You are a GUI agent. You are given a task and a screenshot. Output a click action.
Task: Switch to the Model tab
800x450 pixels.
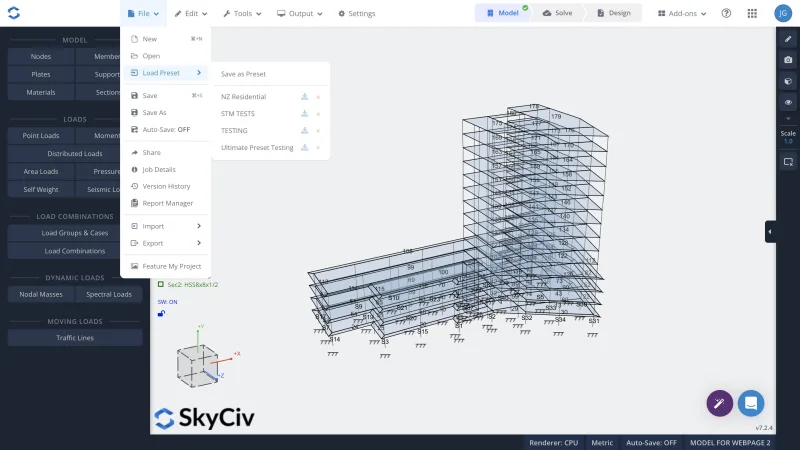(502, 13)
